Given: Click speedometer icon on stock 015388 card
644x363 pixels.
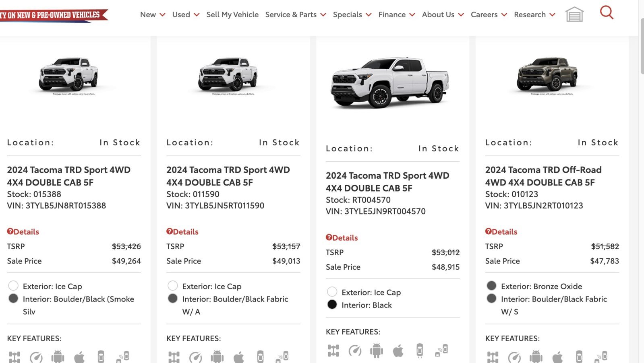Looking at the screenshot, I should (x=36, y=357).
